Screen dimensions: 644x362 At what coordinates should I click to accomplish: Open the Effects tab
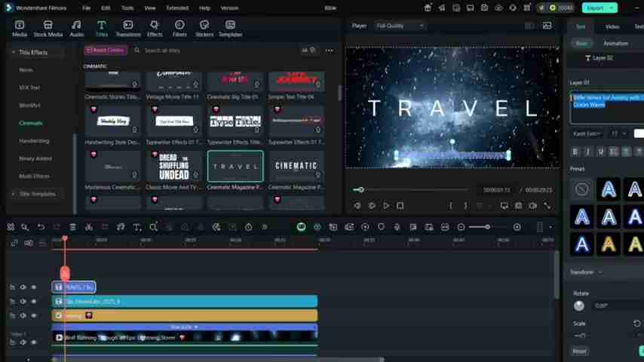[155, 29]
